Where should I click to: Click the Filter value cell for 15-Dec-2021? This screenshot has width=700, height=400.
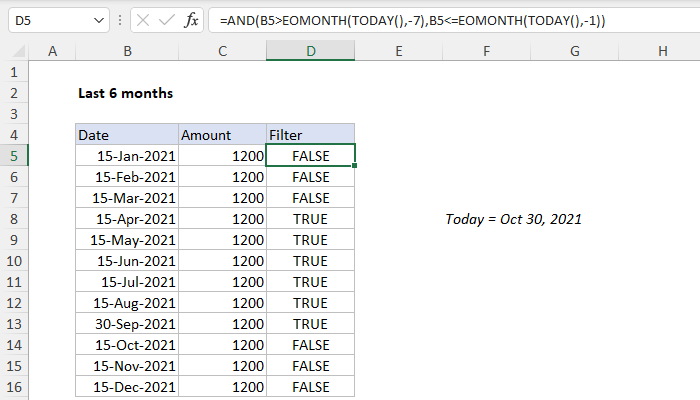point(310,386)
